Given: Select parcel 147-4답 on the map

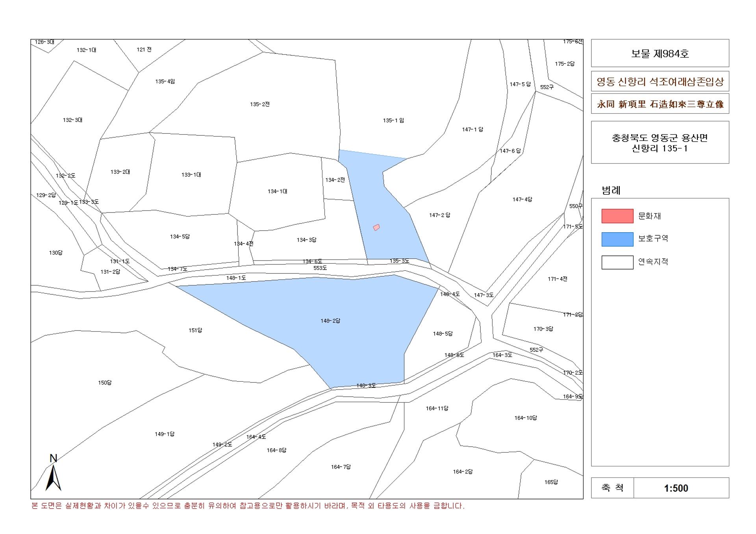Looking at the screenshot, I should click(523, 200).
